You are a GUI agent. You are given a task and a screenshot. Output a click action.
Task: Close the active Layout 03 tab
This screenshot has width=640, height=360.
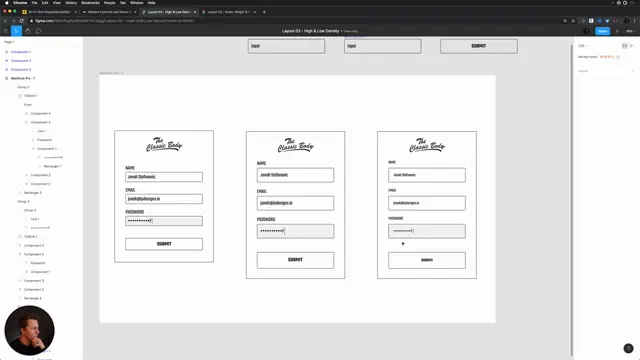195,12
